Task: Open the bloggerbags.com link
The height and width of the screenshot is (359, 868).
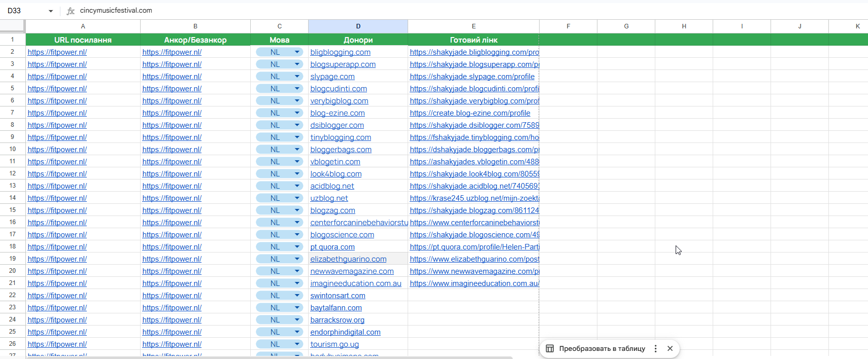Action: coord(341,150)
